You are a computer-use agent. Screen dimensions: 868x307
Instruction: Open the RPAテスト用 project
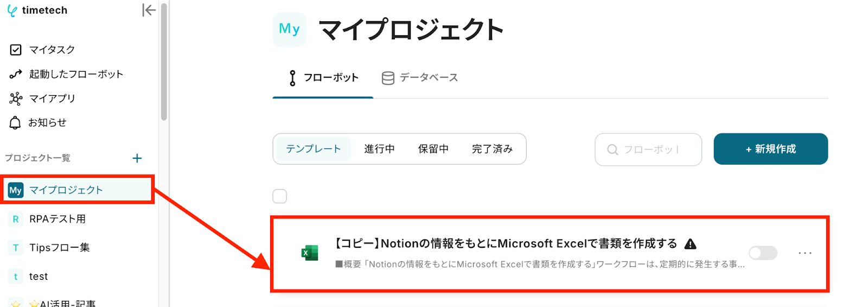coord(58,219)
